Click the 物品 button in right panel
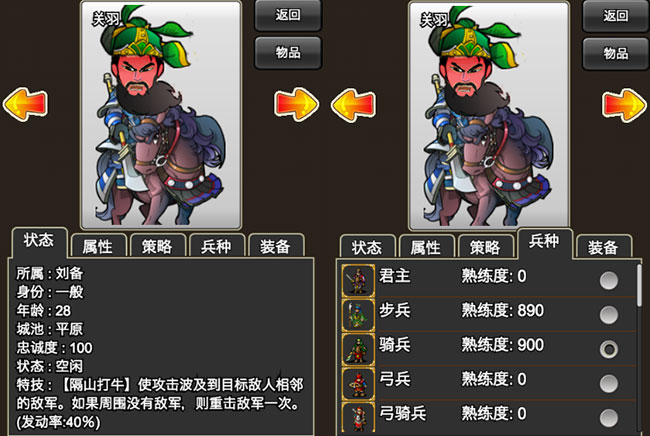The image size is (650, 436). (616, 53)
